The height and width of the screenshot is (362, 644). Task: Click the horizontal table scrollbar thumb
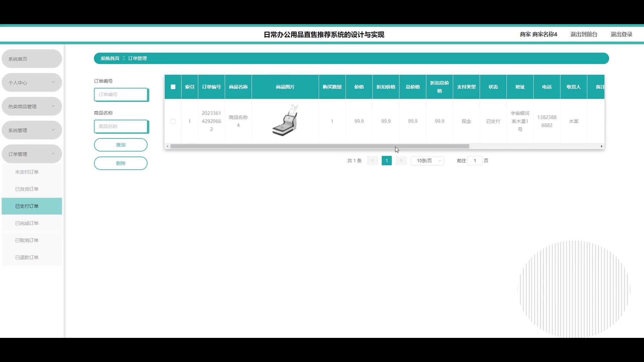point(319,146)
